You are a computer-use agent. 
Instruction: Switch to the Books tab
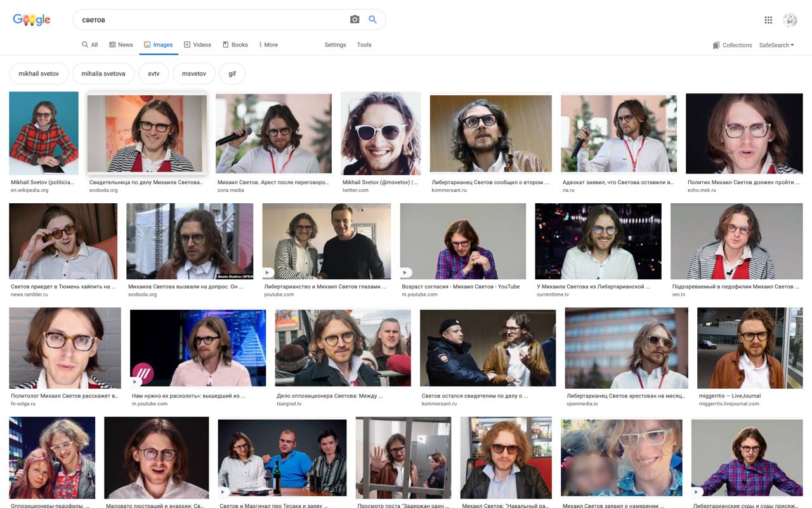pos(235,45)
